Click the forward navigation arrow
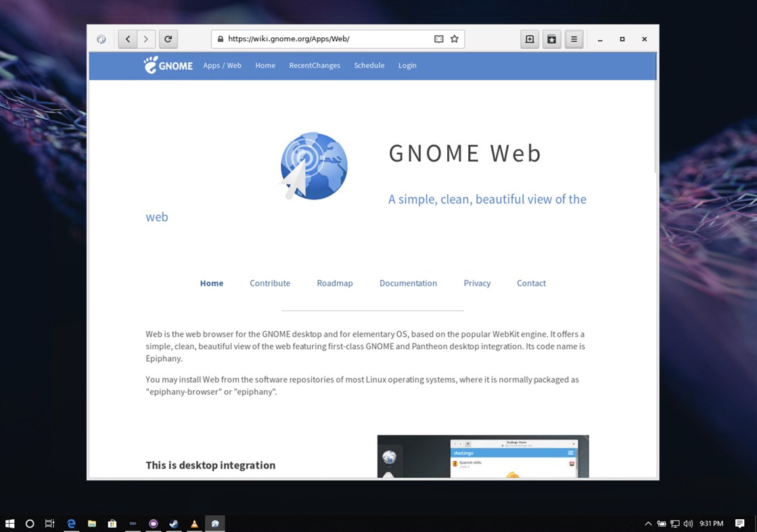757x532 pixels. [x=146, y=39]
